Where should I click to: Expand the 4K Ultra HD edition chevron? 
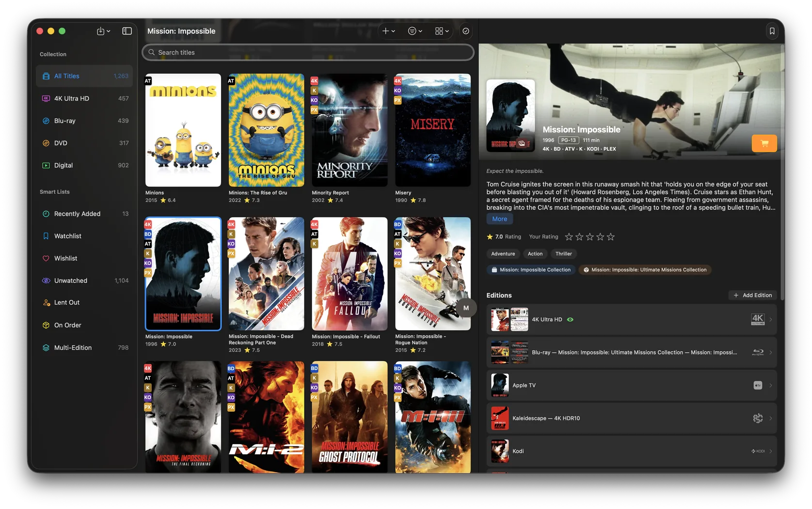coord(771,320)
